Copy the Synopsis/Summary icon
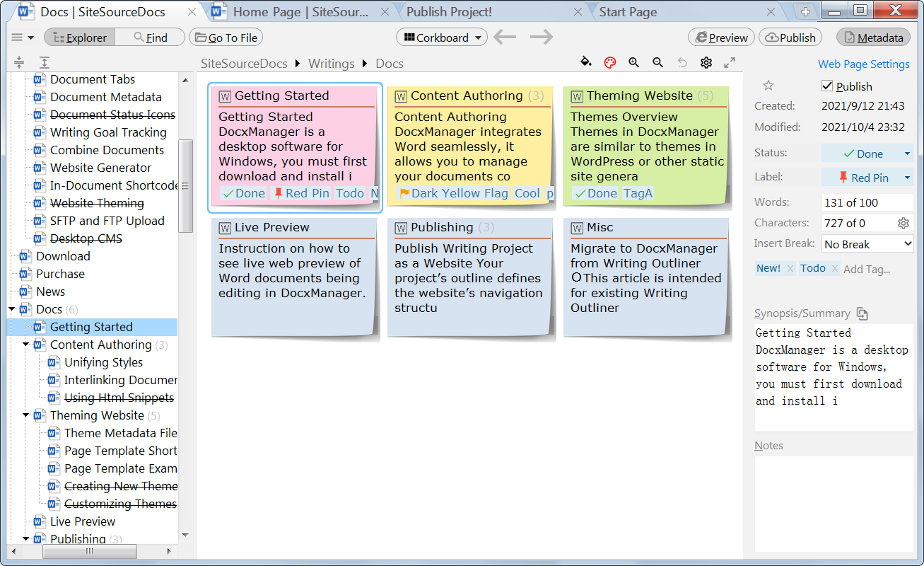This screenshot has width=924, height=566. [x=862, y=313]
